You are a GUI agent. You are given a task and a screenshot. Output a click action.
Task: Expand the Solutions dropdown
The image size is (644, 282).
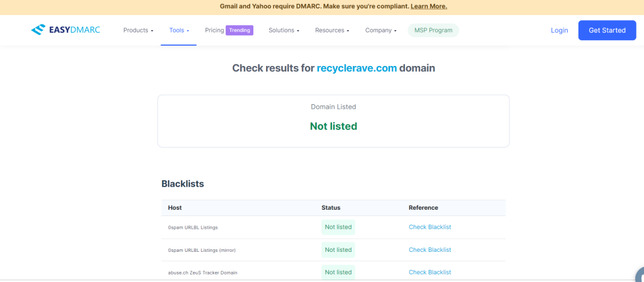(284, 30)
